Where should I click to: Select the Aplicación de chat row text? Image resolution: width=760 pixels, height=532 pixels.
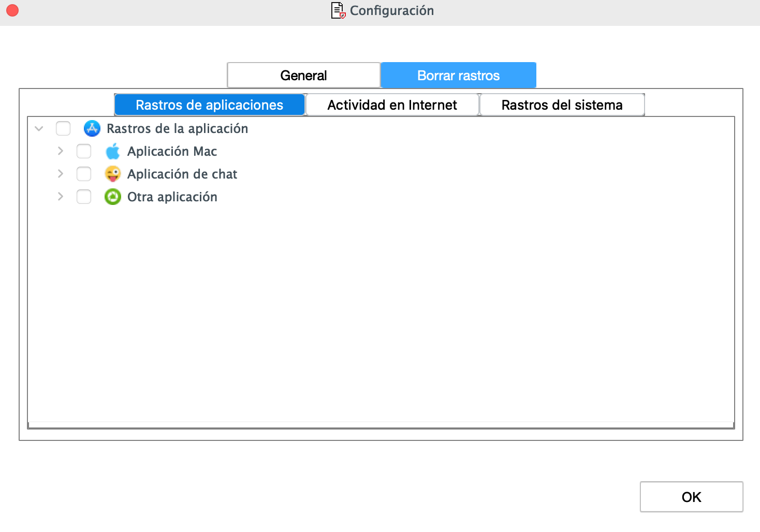(182, 174)
